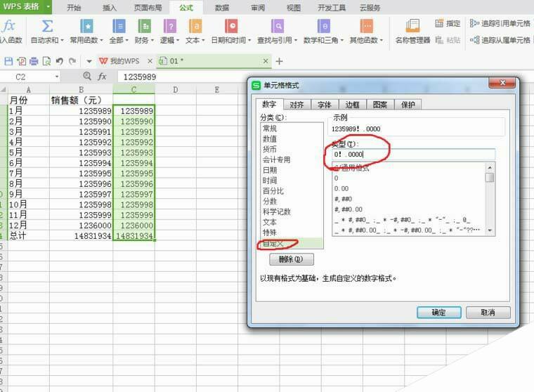Choose the 0.00 format in type list
Screen dimensions: 534x392
[x=409, y=188]
